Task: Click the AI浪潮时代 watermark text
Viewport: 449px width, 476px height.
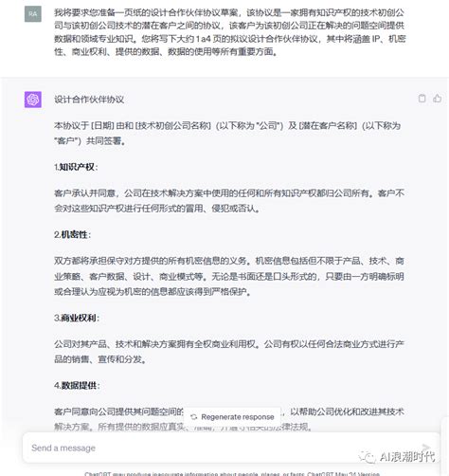Action: pos(407,456)
